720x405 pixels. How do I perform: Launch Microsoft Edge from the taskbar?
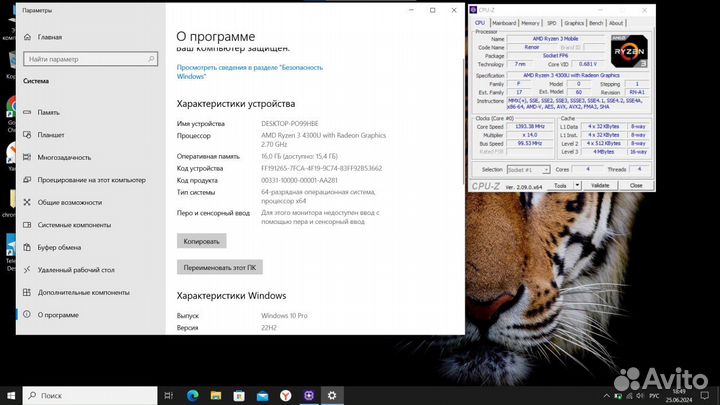[x=192, y=395]
